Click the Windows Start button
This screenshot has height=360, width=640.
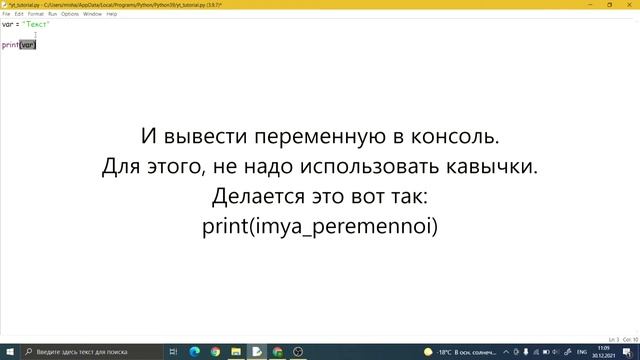click(10, 352)
